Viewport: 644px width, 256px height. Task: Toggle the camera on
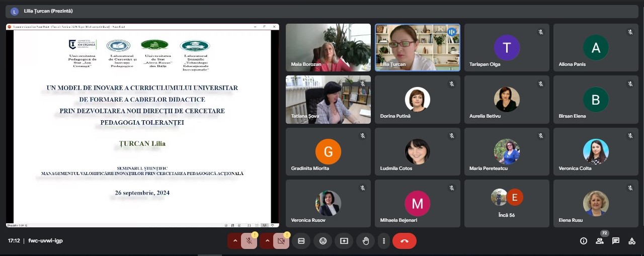pyautogui.click(x=281, y=241)
